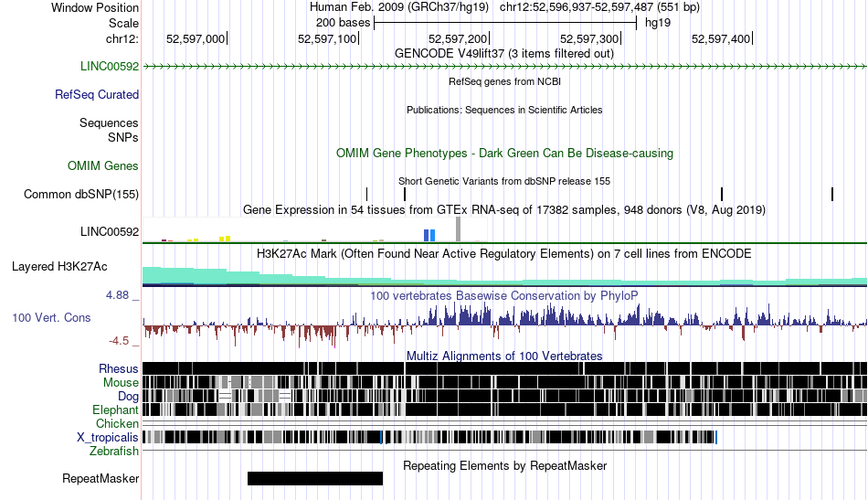Screen dimensions: 868x500
Task: Select the Elephant alignment row label
Action: click(x=116, y=410)
